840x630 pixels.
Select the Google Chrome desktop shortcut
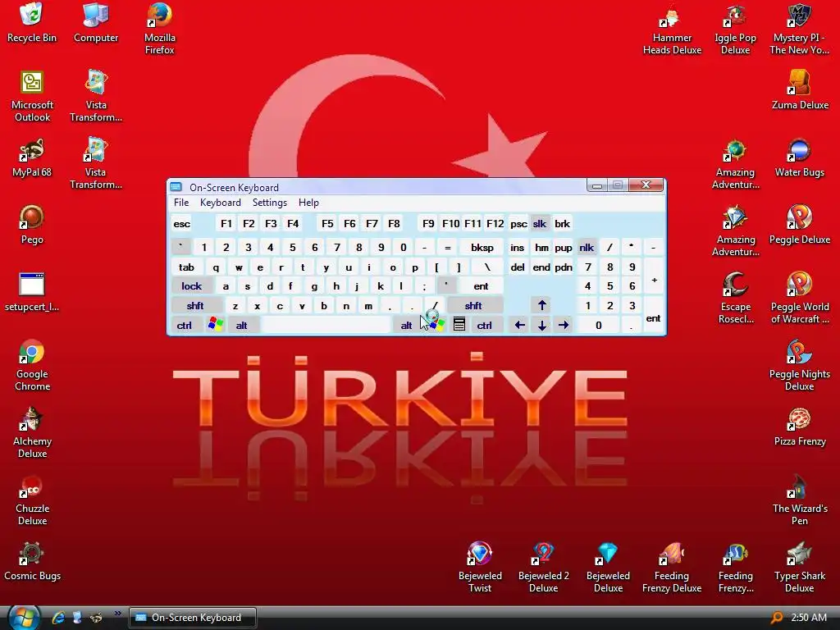[32, 365]
